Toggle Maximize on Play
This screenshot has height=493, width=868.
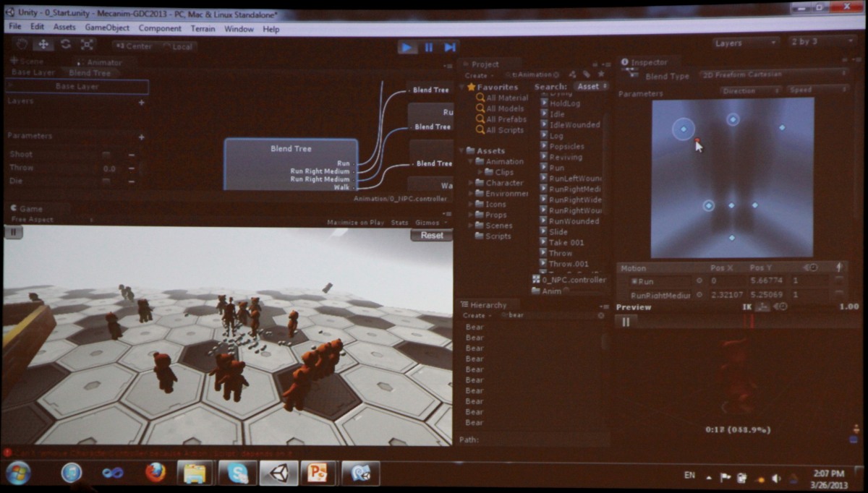pos(355,223)
